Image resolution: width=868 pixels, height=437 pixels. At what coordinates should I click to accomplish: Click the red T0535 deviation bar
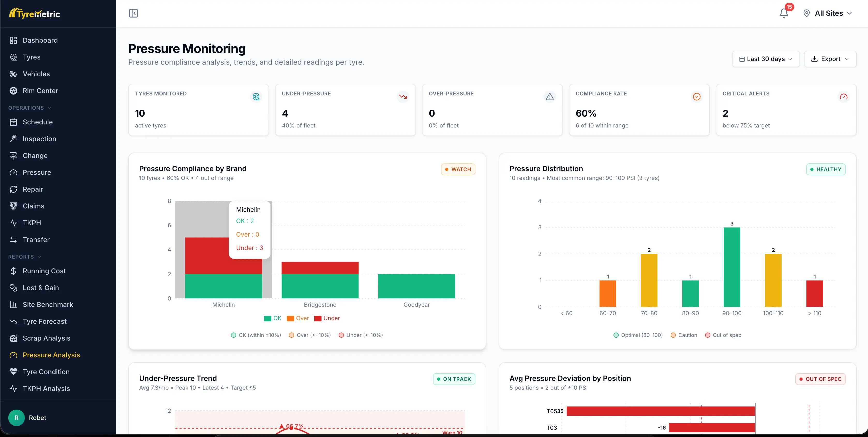click(x=660, y=411)
